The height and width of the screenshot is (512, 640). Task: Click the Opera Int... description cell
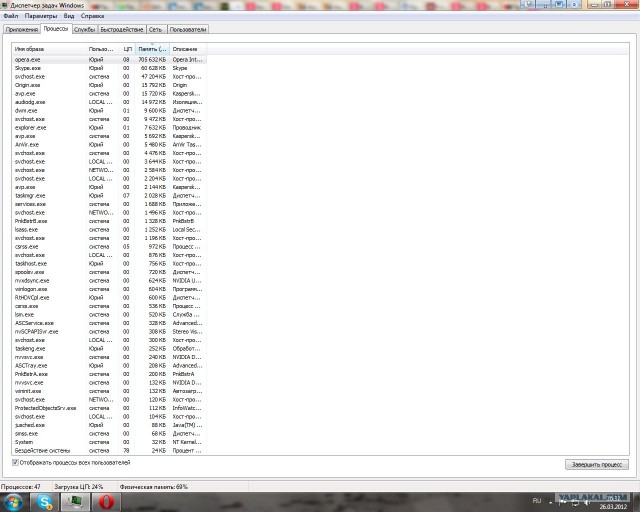click(187, 60)
